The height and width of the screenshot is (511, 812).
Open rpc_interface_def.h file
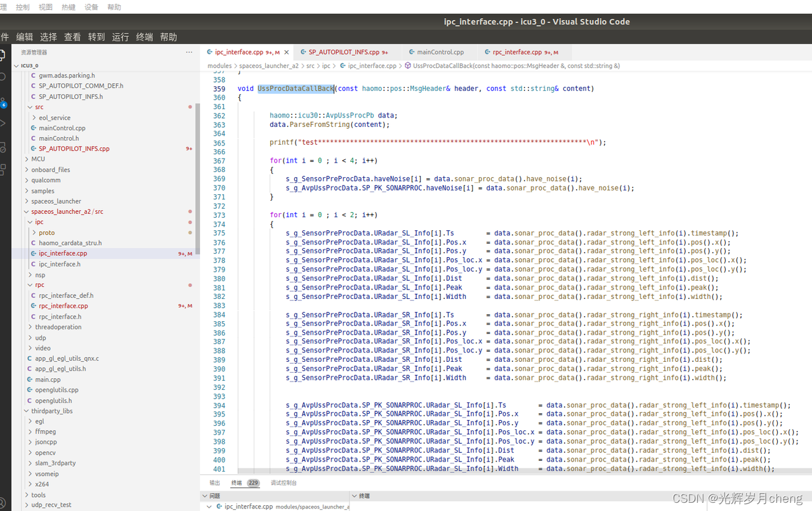click(x=105, y=295)
